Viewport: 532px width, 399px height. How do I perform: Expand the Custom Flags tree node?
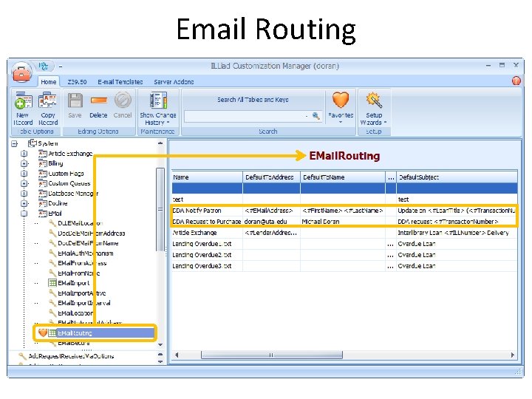coord(24,174)
